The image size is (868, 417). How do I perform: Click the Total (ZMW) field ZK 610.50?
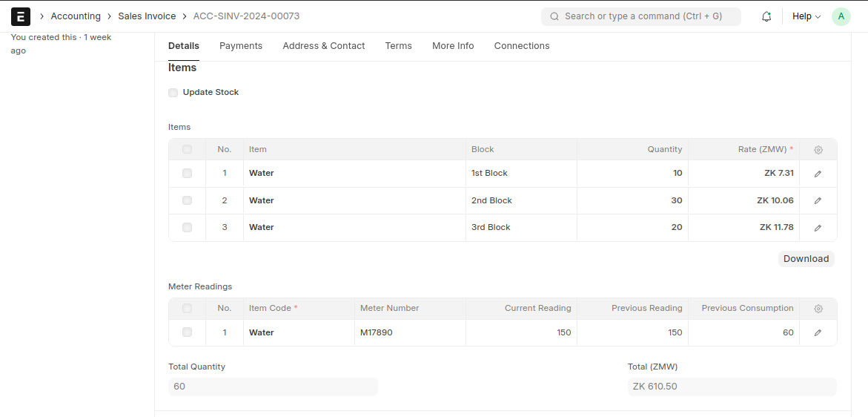(732, 387)
